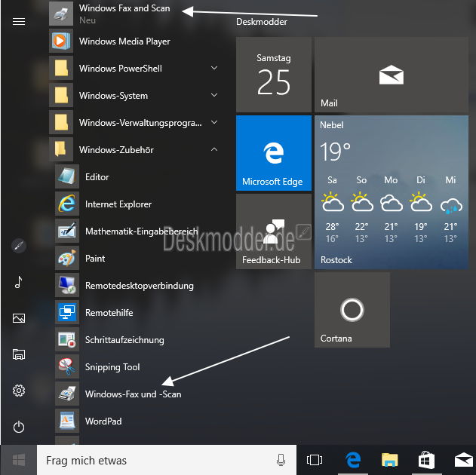Viewport: 476px width, 475px height.
Task: Expand the Windows-System chevron
Action: [214, 95]
